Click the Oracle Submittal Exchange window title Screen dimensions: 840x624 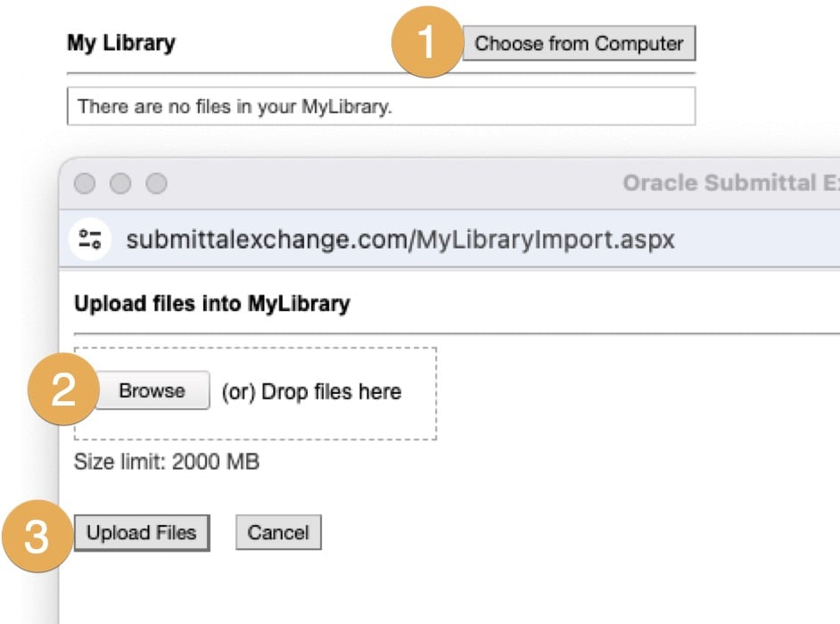(729, 184)
